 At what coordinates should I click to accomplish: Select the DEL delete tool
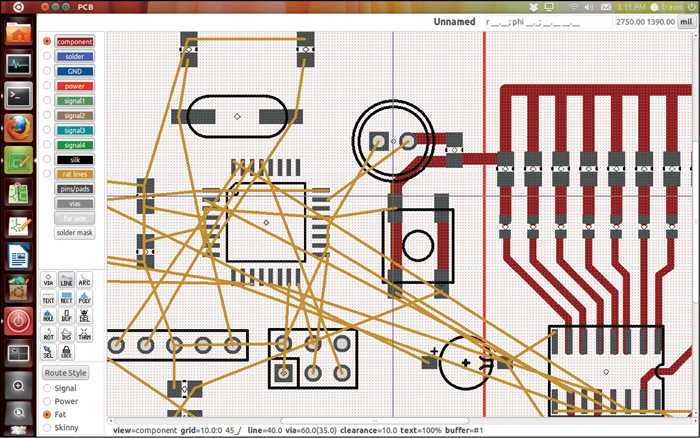tap(85, 316)
